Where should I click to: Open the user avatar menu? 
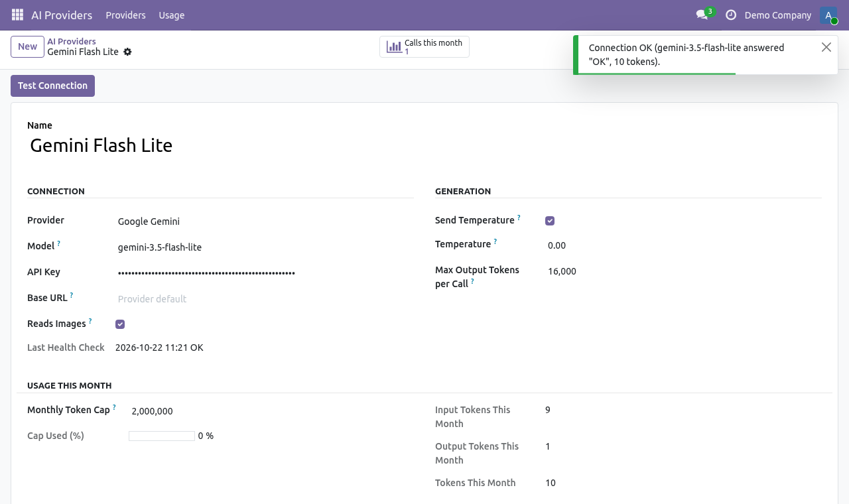828,15
